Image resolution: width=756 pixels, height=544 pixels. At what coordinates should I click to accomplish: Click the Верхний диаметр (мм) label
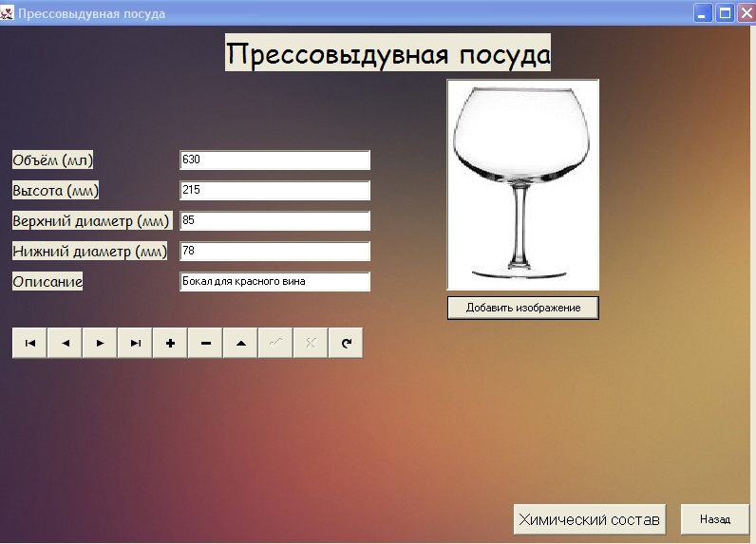(x=90, y=220)
